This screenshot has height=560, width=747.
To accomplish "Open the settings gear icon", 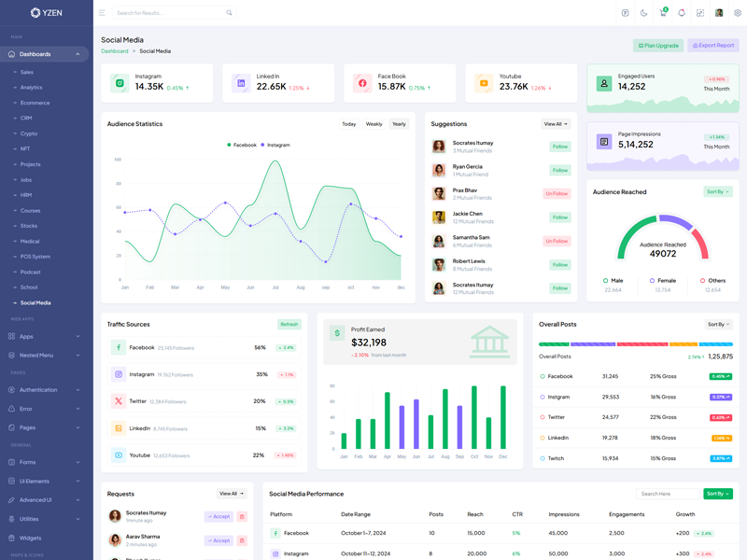I will coord(738,13).
